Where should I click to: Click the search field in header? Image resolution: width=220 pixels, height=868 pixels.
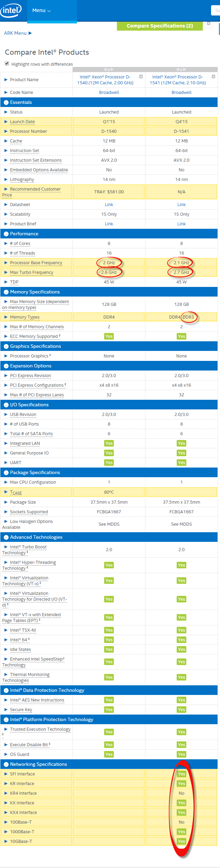pos(216,10)
